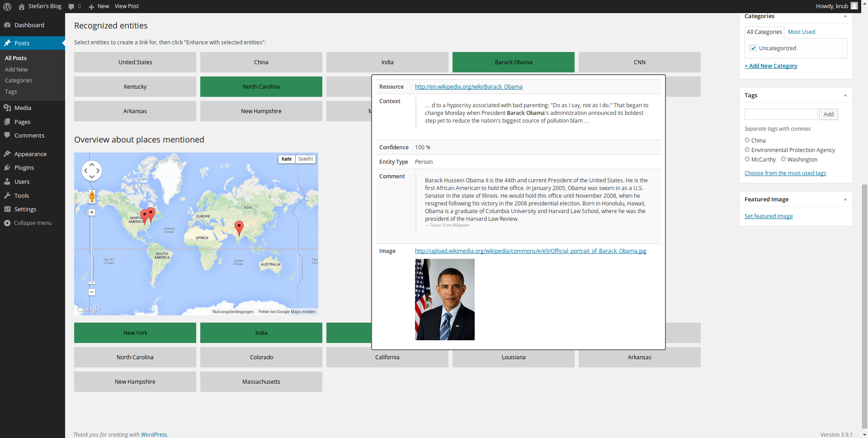Click the home icon for Stefan's Blog

(21, 6)
